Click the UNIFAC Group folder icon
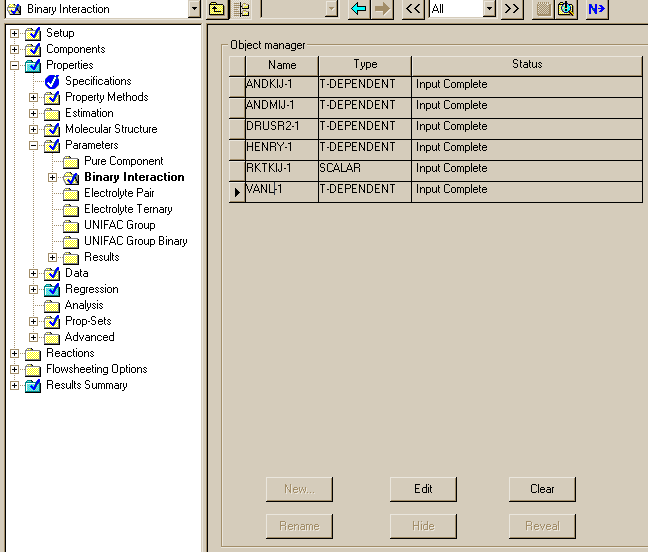Image resolution: width=648 pixels, height=552 pixels. tap(71, 226)
